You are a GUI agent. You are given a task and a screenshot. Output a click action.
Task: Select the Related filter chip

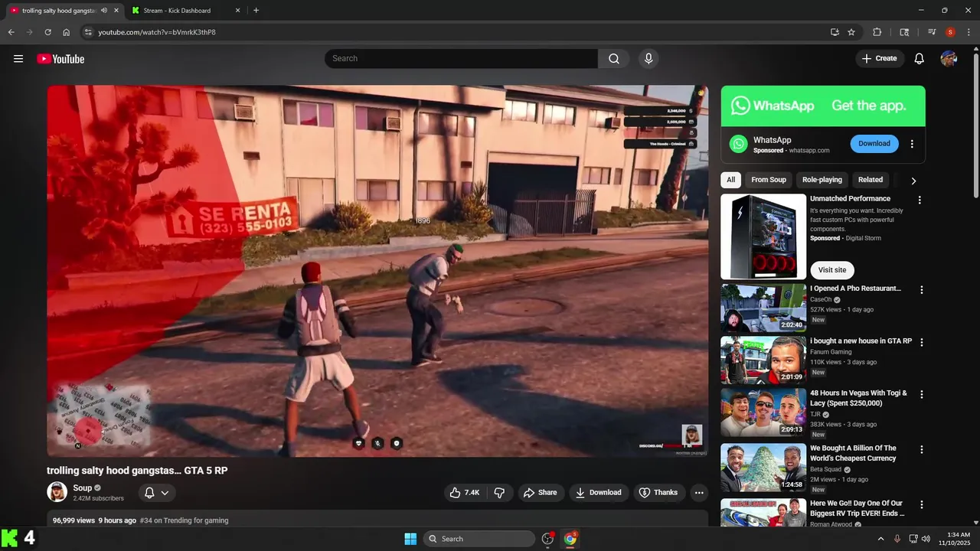click(871, 180)
